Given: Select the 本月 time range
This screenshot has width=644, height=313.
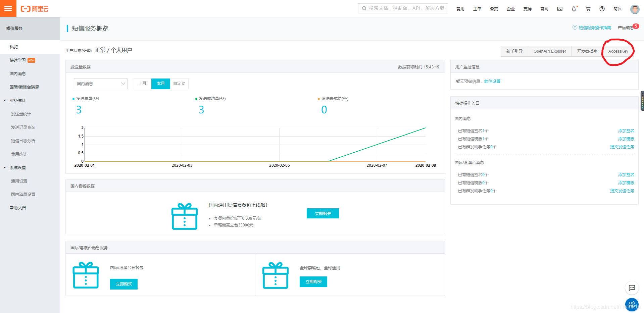Looking at the screenshot, I should coord(161,84).
